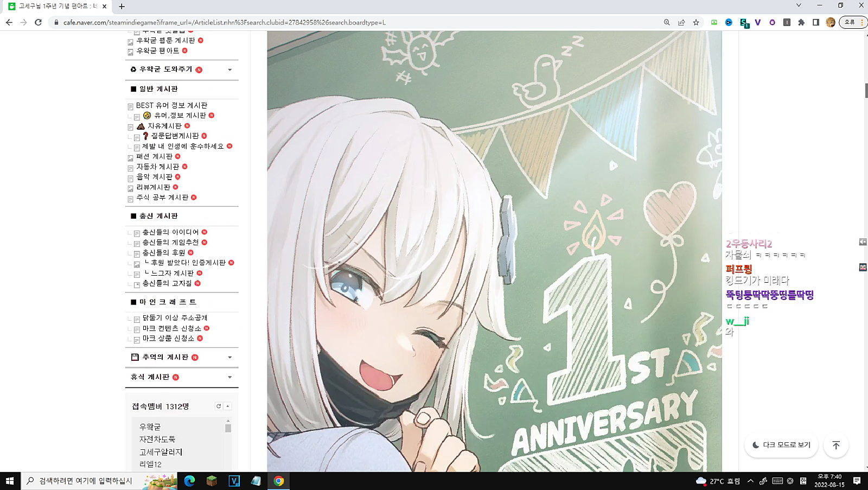Open the 오류 Chrome menu button
This screenshot has height=490, width=868.
point(853,22)
